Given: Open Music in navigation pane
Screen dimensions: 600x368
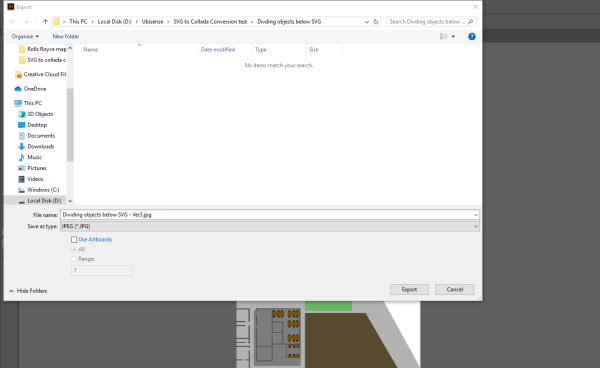Looking at the screenshot, I should click(x=30, y=157).
